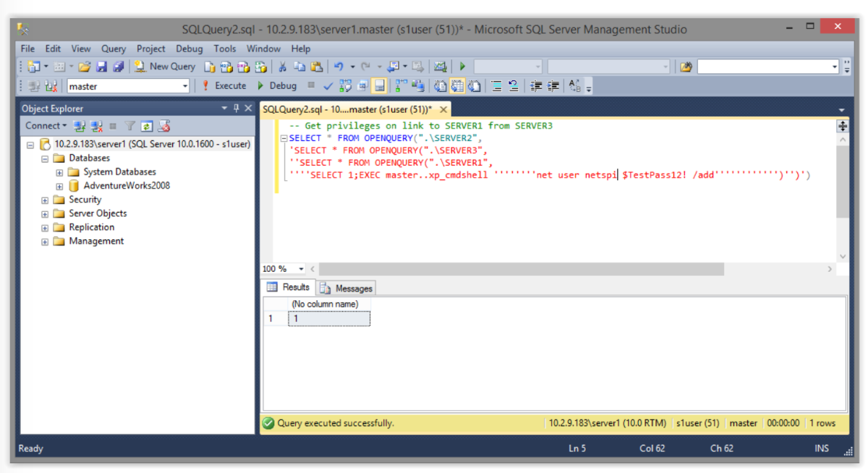Click the Execute button
The height and width of the screenshot is (473, 868).
click(224, 85)
